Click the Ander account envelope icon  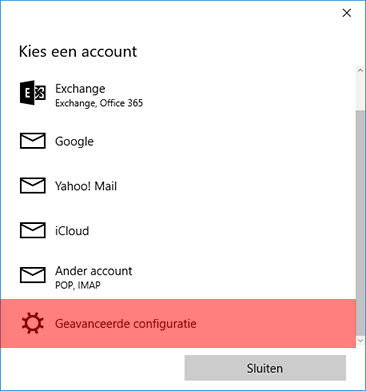tap(33, 275)
